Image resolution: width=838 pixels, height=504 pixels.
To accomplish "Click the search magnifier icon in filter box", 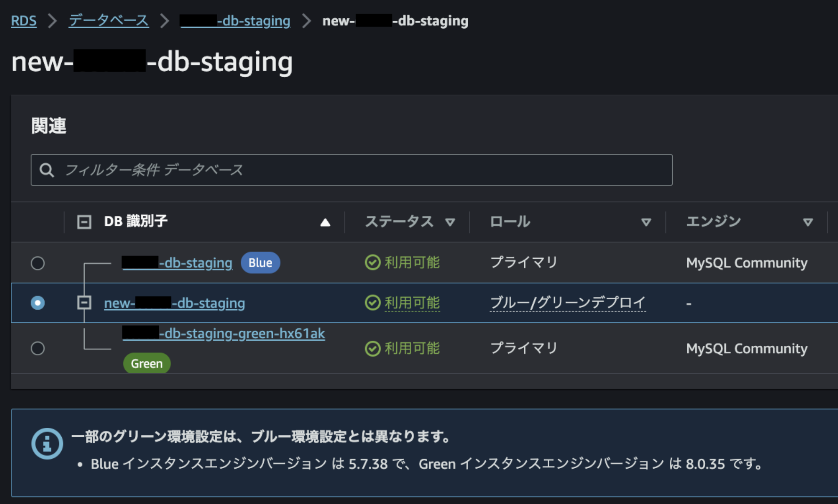I will 47,170.
